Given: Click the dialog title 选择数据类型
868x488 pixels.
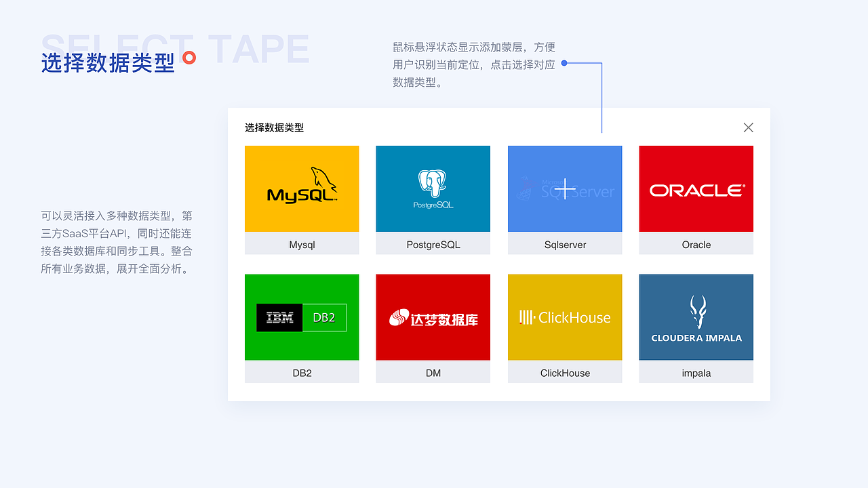Looking at the screenshot, I should click(273, 127).
